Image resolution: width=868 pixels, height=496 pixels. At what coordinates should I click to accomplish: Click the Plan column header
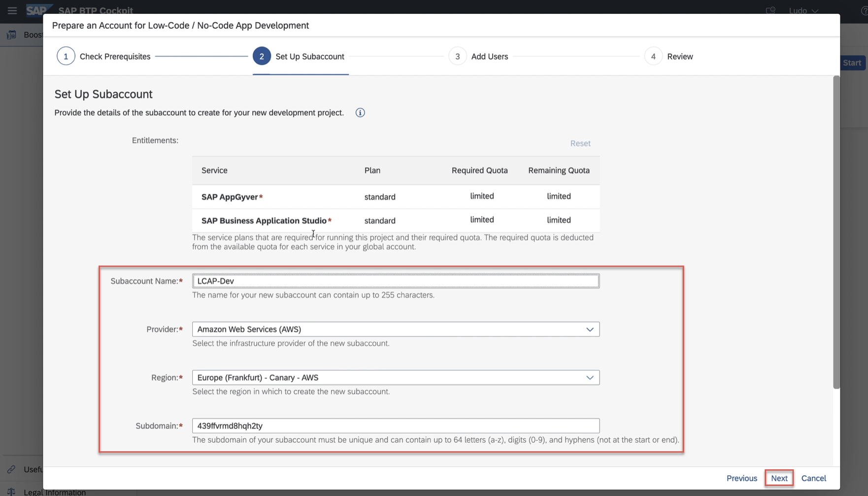pyautogui.click(x=372, y=171)
